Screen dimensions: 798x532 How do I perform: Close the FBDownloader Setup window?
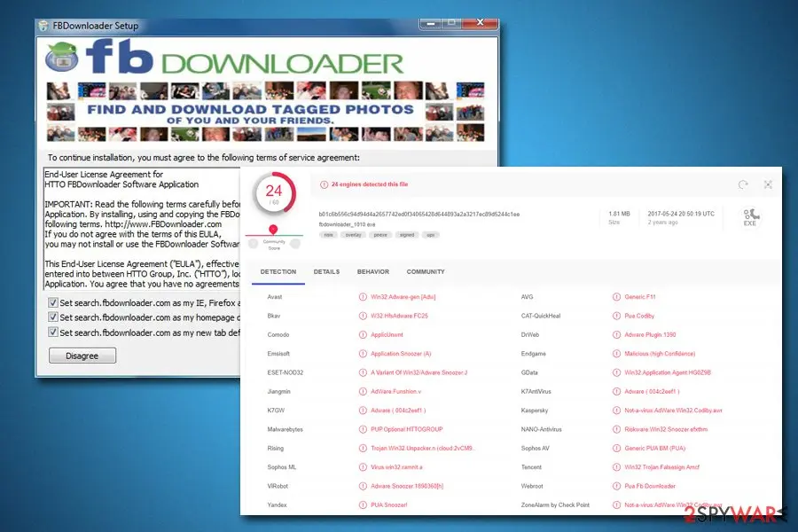480,23
